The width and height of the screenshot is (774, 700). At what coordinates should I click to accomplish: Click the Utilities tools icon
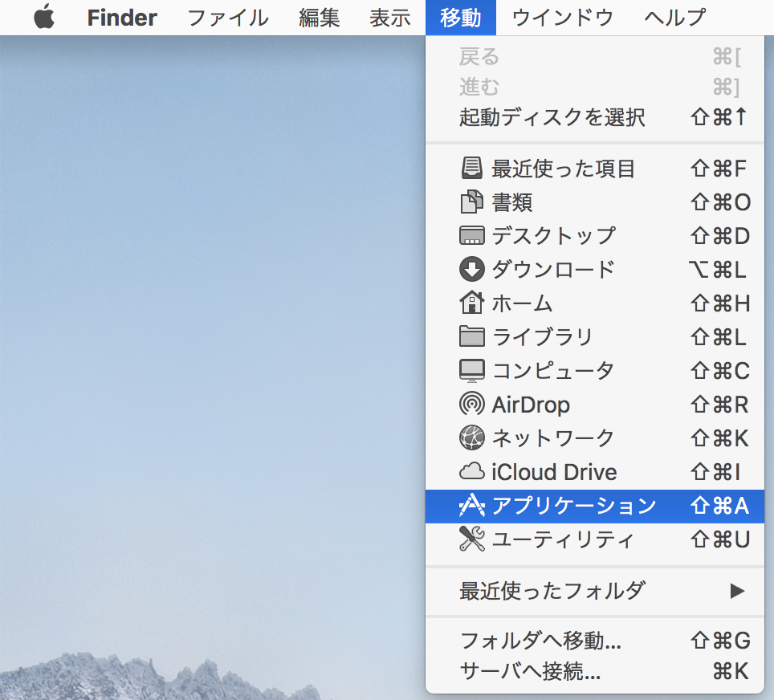point(471,539)
